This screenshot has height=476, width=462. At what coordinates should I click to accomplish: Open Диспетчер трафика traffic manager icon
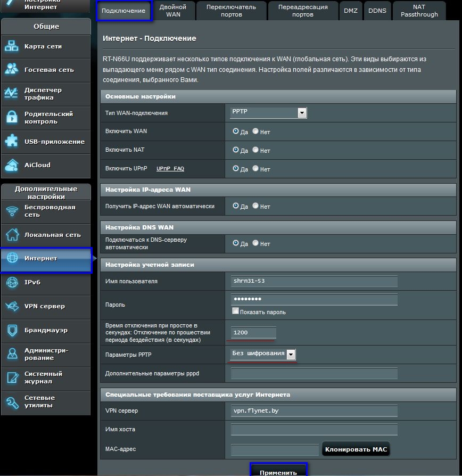(12, 93)
